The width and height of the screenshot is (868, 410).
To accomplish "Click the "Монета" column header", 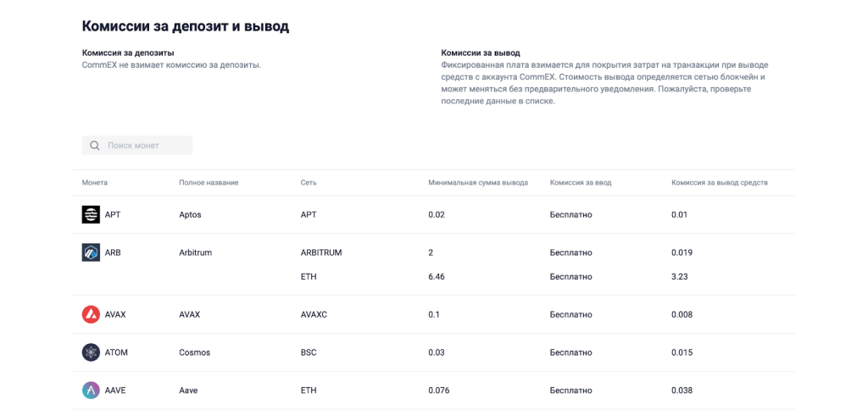I will click(95, 183).
